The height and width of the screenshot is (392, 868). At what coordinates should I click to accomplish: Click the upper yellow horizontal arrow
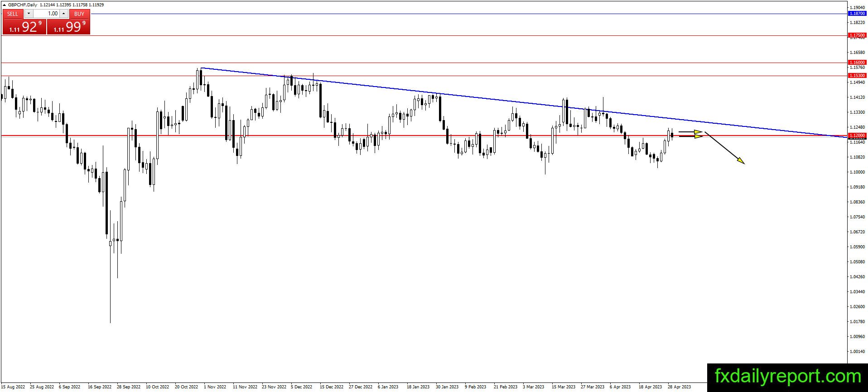(690, 132)
